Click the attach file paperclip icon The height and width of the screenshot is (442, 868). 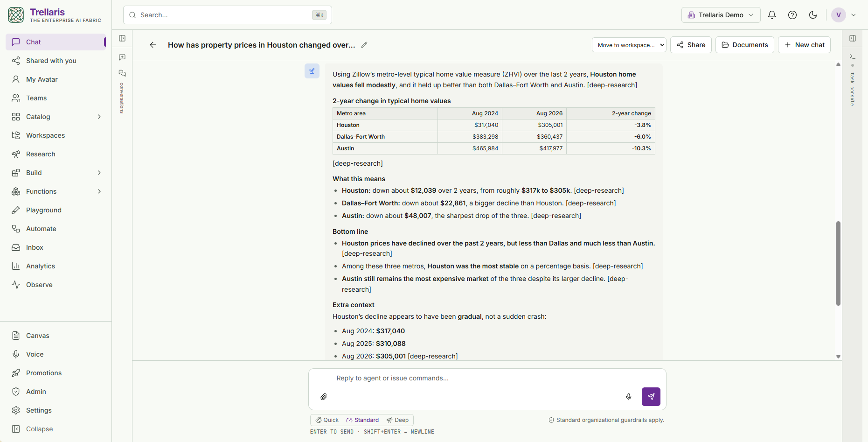324,397
